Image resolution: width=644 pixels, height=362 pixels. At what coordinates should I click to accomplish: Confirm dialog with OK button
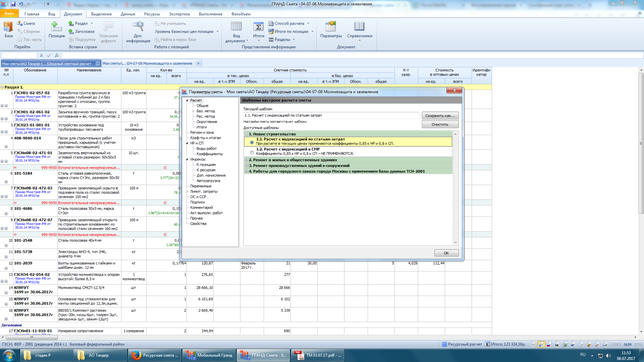coord(446,253)
